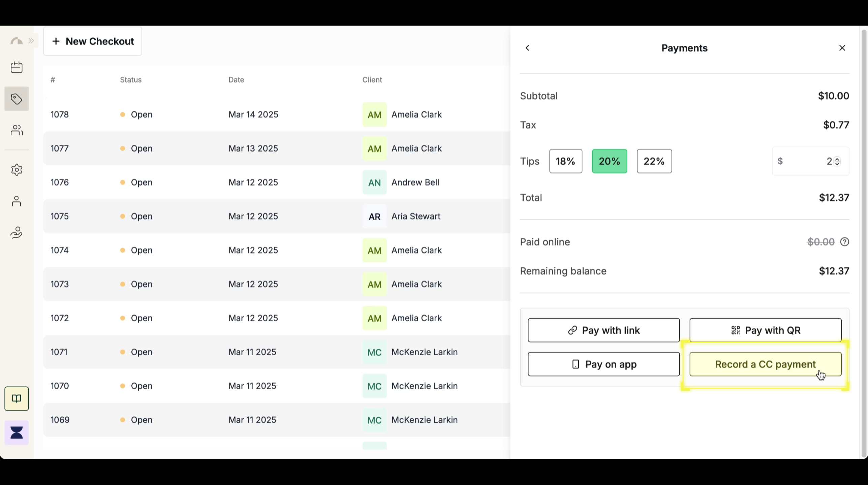The width and height of the screenshot is (868, 485).
Task: Go back using the Payments back chevron
Action: pyautogui.click(x=528, y=48)
